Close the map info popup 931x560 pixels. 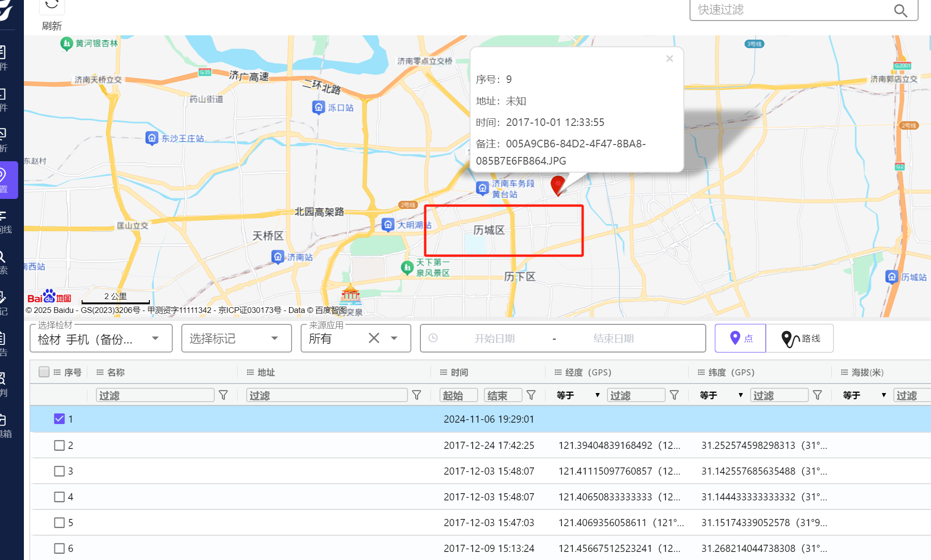[x=669, y=59]
